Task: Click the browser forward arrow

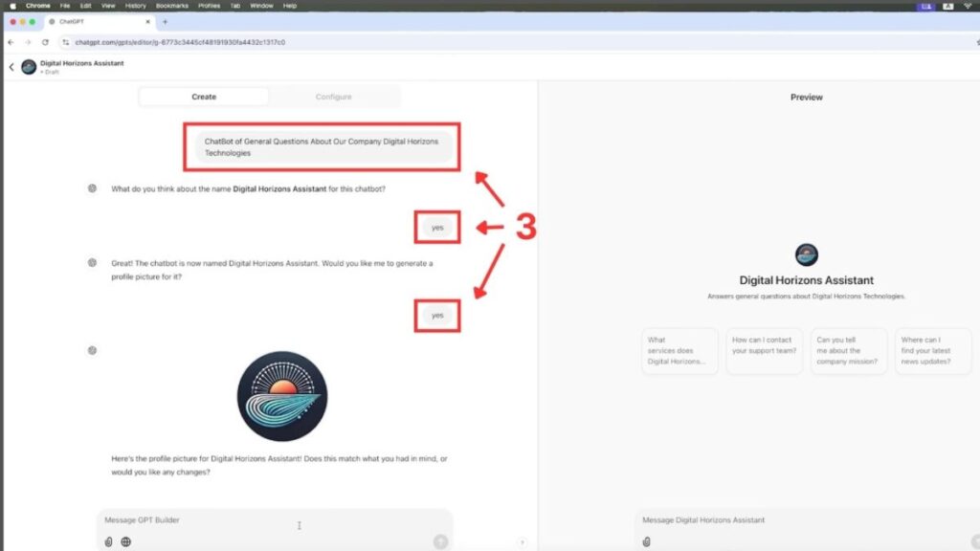Action: (28, 42)
